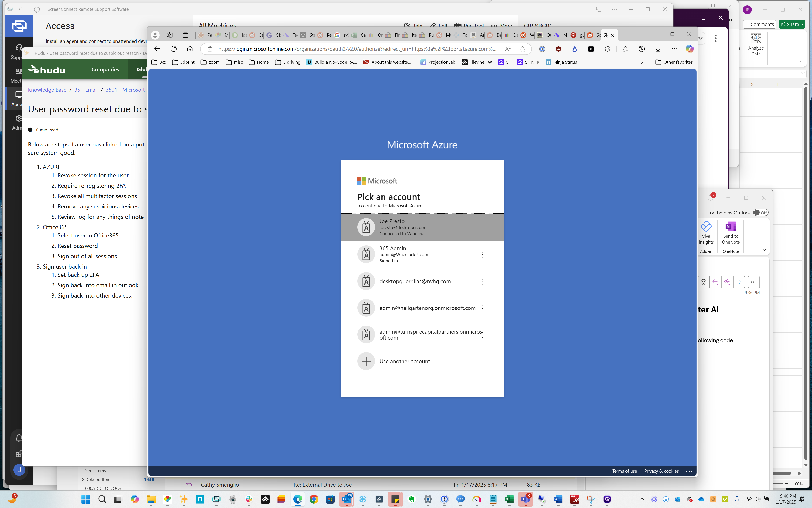Open Other favorites folder
Screen dimensions: 812x508
click(674, 62)
